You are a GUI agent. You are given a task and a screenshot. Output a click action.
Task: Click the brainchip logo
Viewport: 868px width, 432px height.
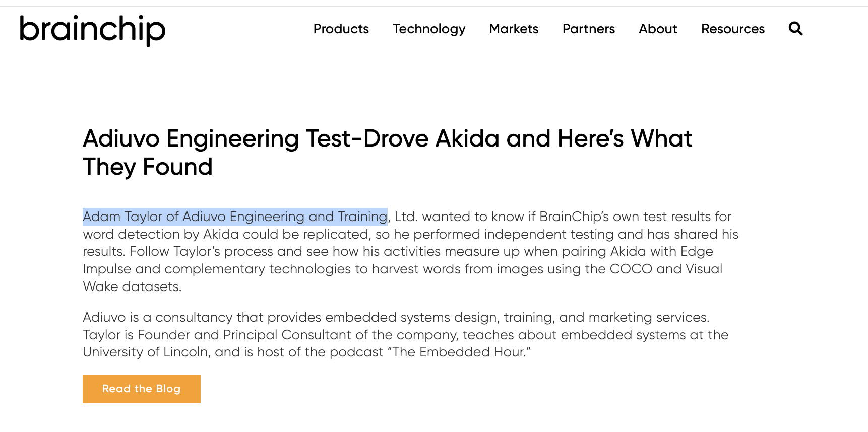coord(92,30)
